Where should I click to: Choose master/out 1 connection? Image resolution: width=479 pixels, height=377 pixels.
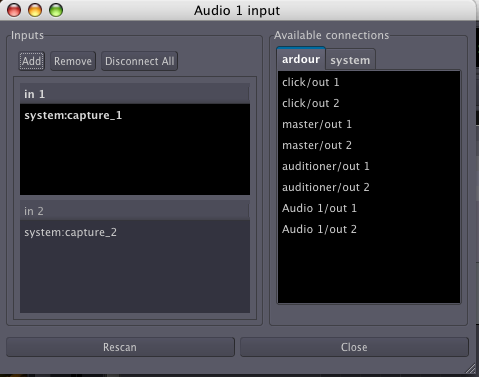(x=369, y=124)
